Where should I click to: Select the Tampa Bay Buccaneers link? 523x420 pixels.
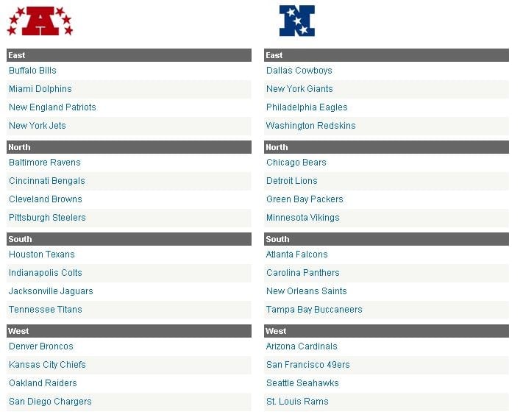tap(314, 309)
